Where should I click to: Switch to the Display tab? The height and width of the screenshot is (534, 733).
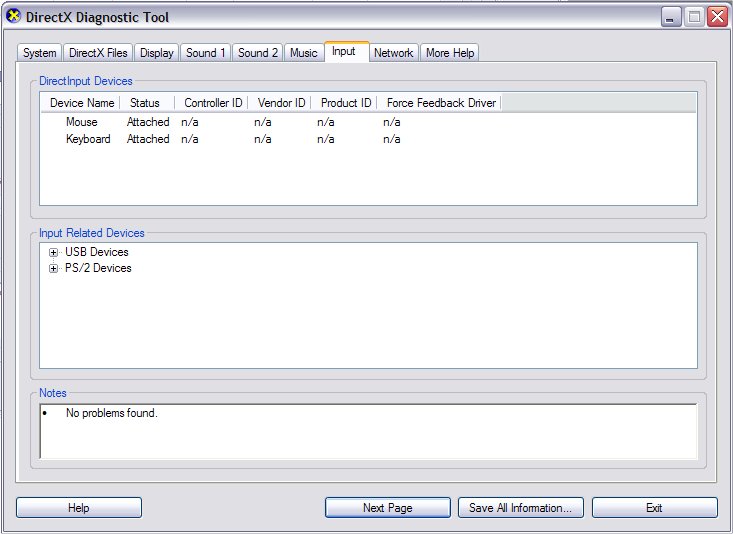(157, 53)
